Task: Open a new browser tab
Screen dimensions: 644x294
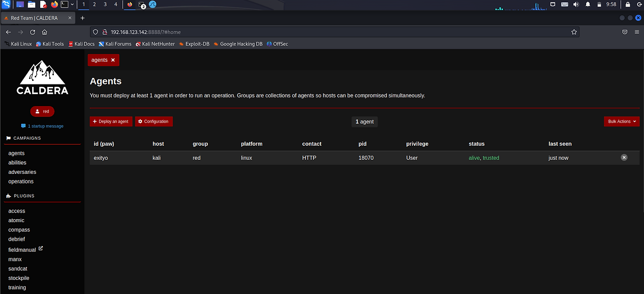Action: (83, 18)
